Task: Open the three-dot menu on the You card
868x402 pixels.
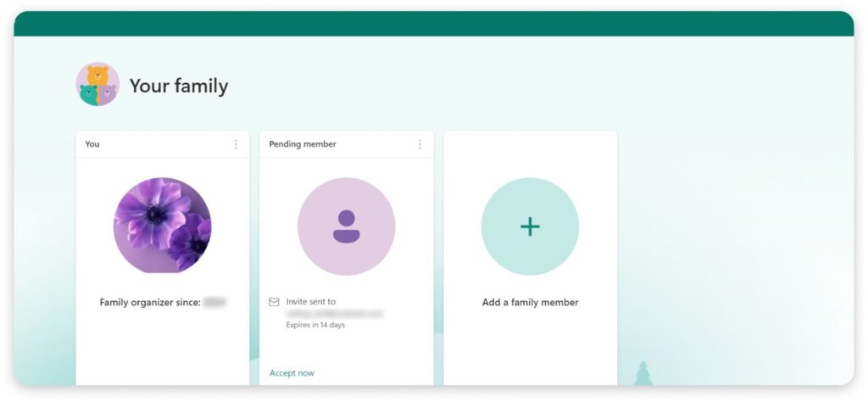Action: point(236,144)
